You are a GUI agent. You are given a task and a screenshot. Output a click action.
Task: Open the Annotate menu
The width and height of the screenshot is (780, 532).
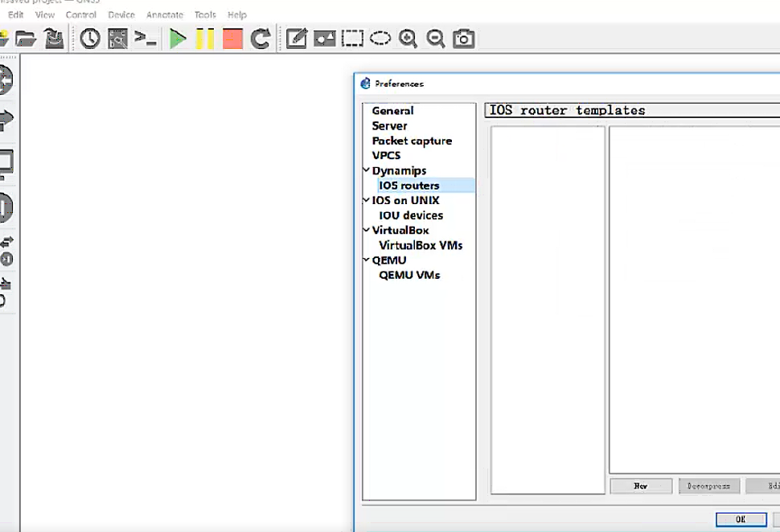pyautogui.click(x=165, y=15)
